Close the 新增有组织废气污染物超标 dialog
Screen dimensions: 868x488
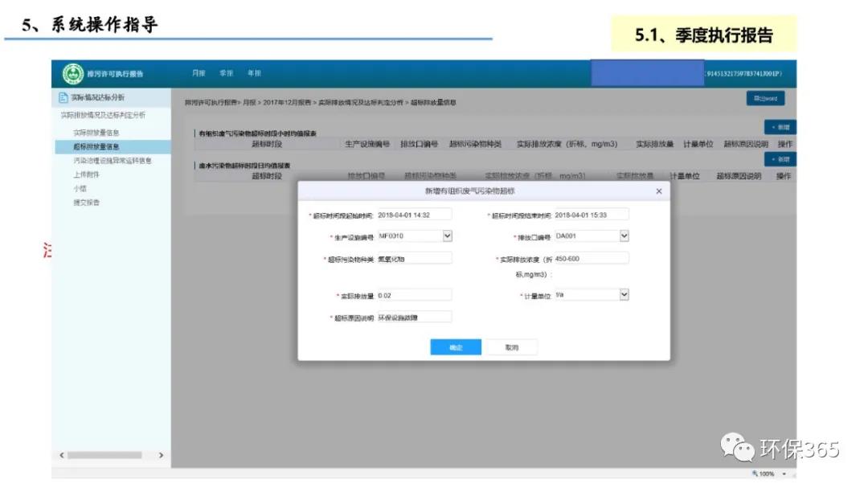click(658, 191)
